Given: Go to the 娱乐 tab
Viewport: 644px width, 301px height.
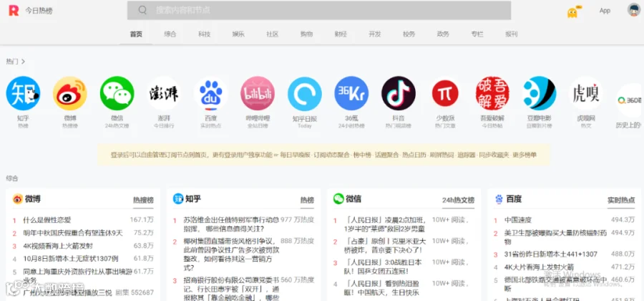Looking at the screenshot, I should click(238, 34).
